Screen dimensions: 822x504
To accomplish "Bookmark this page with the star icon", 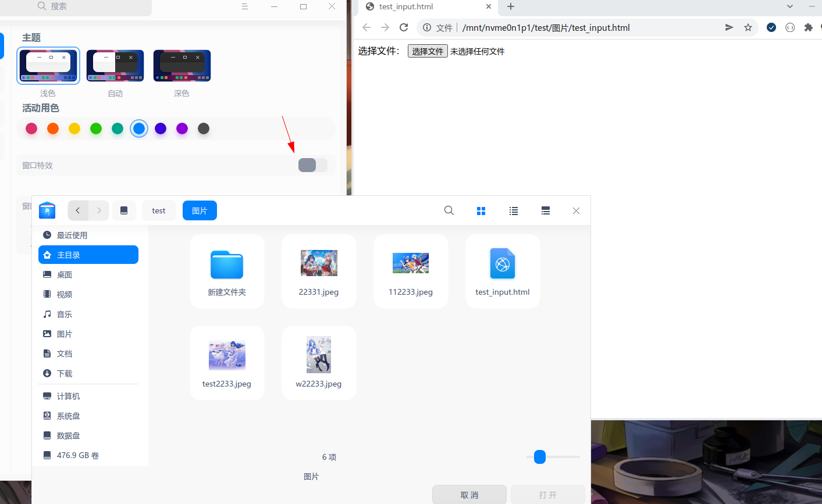I will click(748, 27).
